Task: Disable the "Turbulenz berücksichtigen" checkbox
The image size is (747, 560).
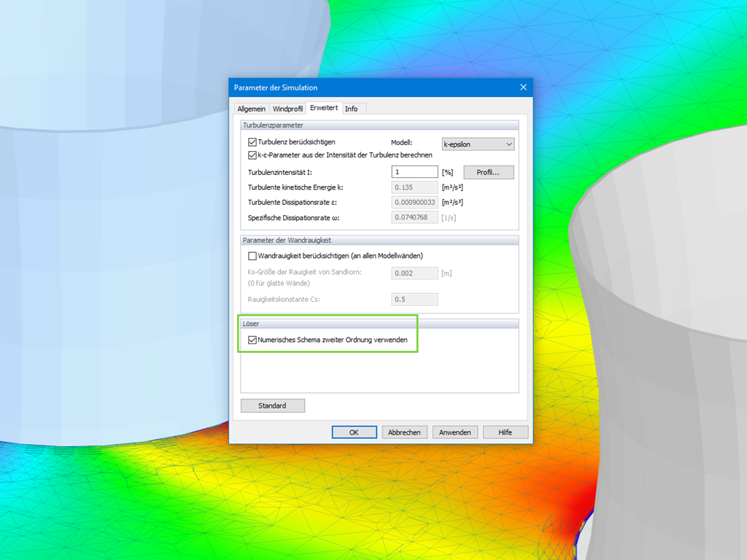Action: click(x=252, y=142)
